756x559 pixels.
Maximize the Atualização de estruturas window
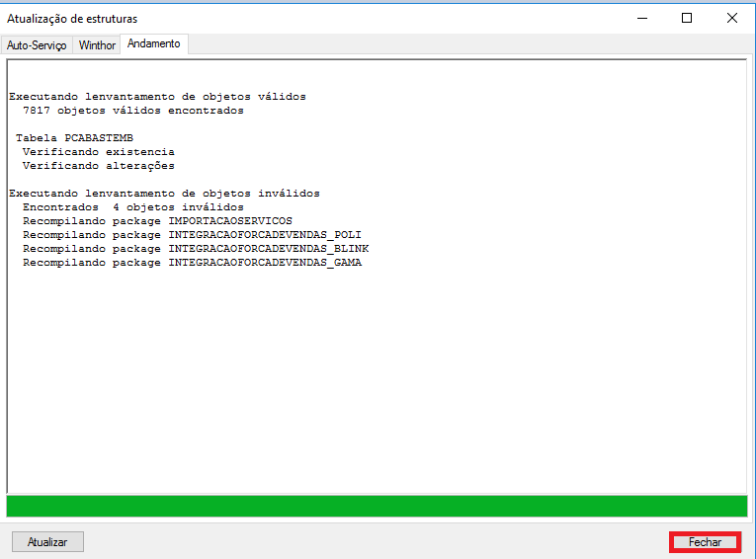687,19
